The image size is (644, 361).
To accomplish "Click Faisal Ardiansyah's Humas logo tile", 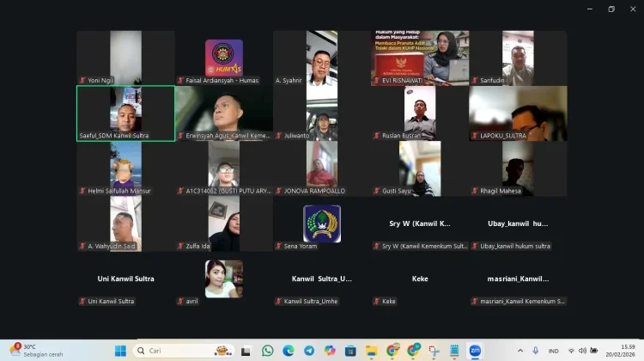I will coord(223,58).
